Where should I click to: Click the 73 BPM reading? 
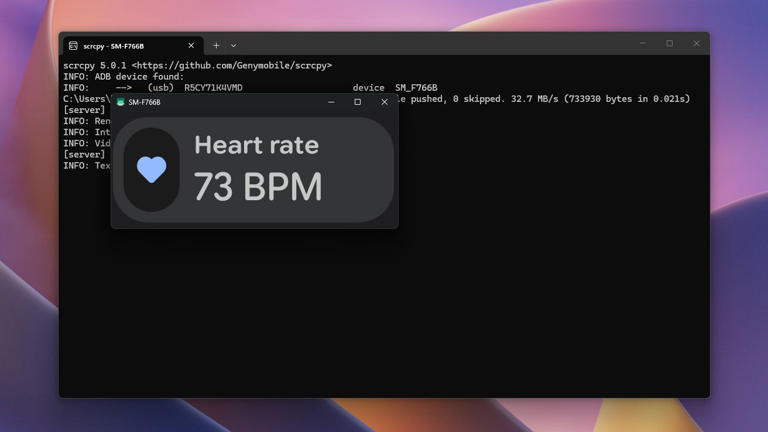click(x=258, y=187)
